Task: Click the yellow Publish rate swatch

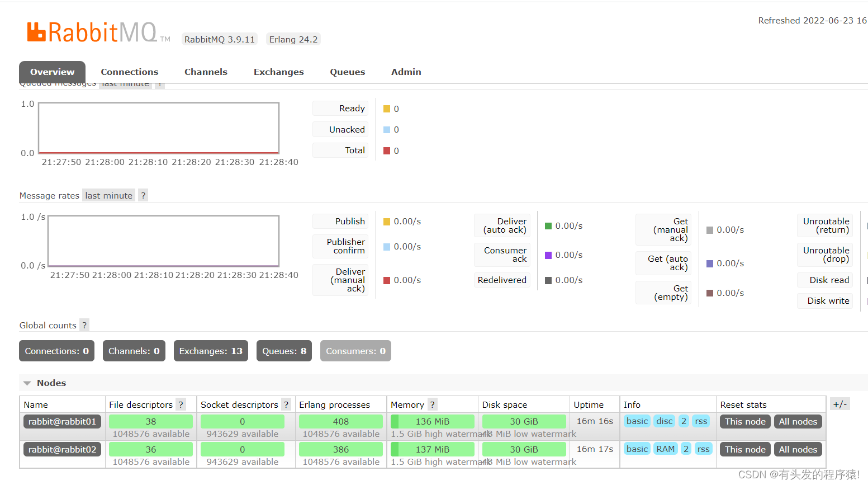Action: click(387, 222)
